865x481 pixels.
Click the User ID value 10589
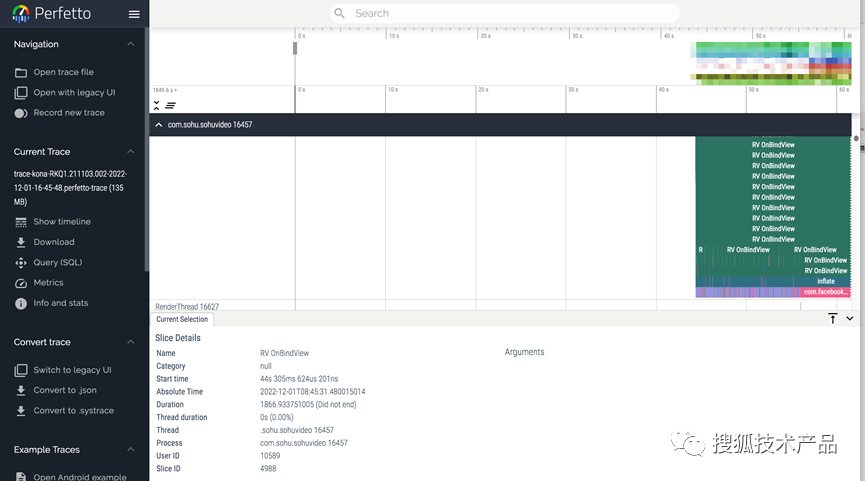(270, 456)
